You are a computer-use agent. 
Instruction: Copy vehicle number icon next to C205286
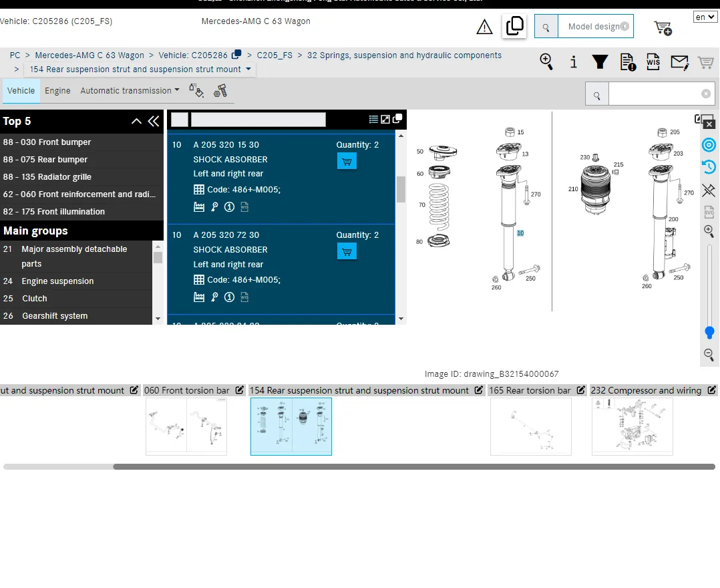236,54
